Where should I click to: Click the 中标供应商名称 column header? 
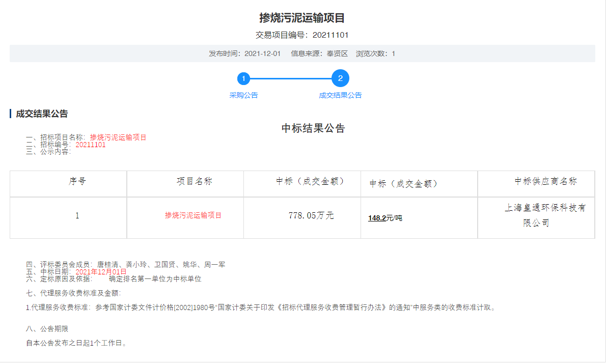[x=546, y=182]
